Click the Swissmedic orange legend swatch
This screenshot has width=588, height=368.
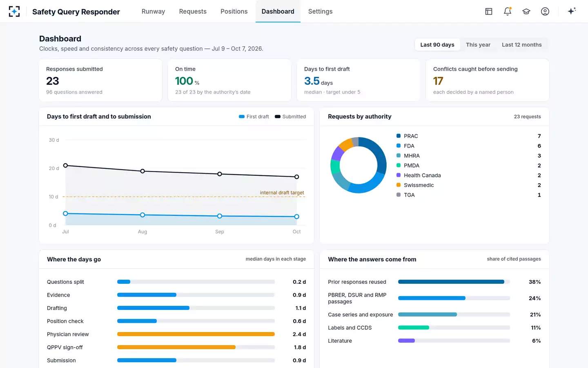(399, 185)
